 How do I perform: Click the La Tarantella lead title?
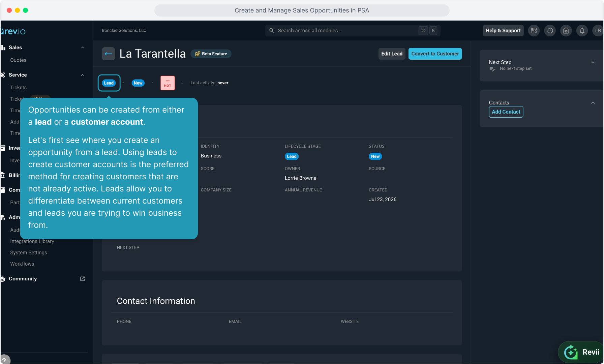tap(153, 54)
